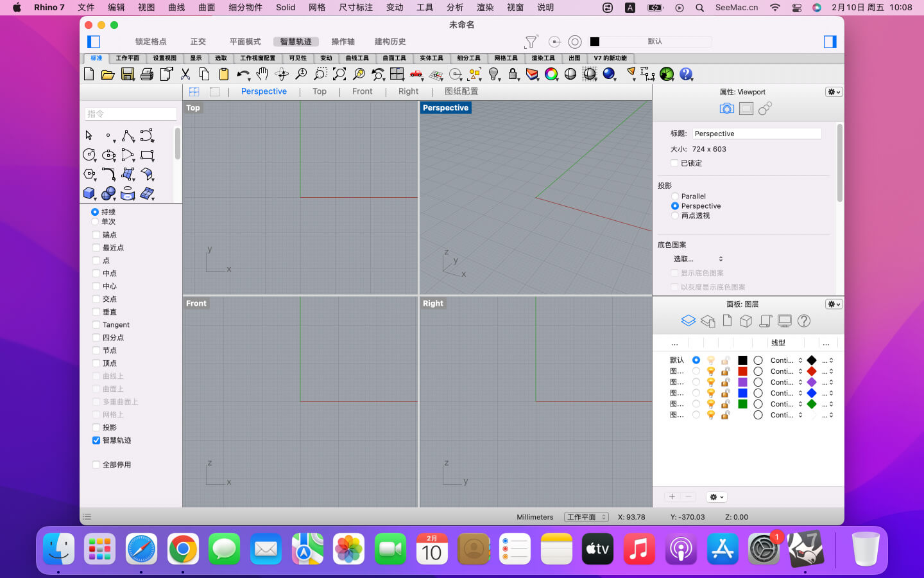Open the gear dropdown of 属性 panel
Screen dimensions: 924x578
pos(834,92)
